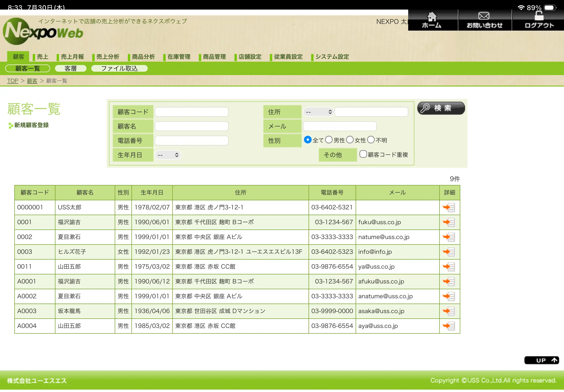Click the UP arrow button
564x392 pixels.
[541, 360]
